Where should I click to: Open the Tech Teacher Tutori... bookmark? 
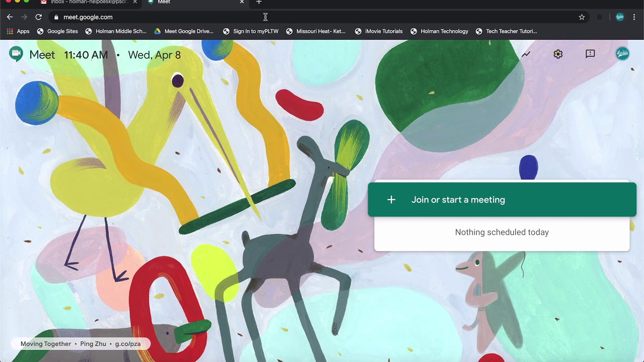(x=506, y=31)
